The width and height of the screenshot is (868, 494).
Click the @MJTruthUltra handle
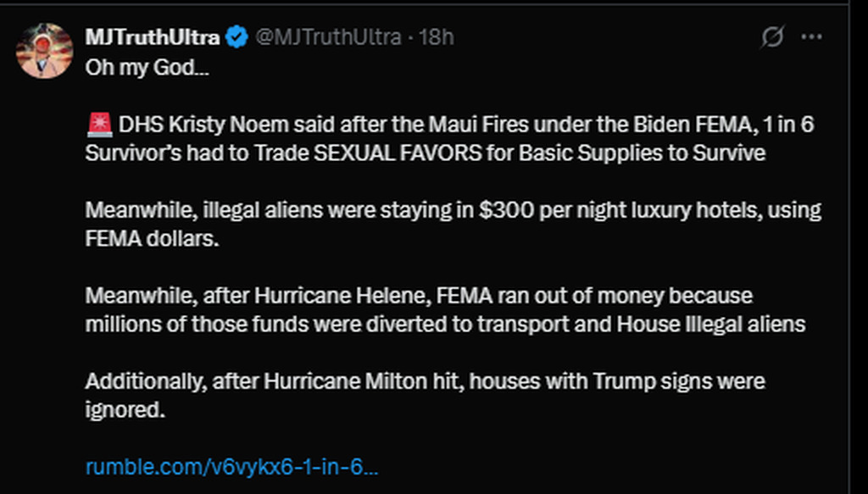(x=328, y=37)
